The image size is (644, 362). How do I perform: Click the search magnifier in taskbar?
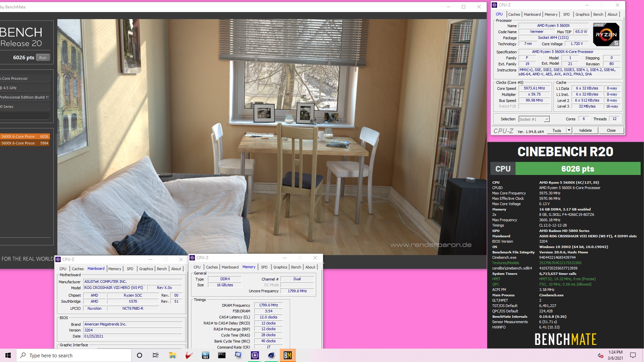click(x=23, y=355)
